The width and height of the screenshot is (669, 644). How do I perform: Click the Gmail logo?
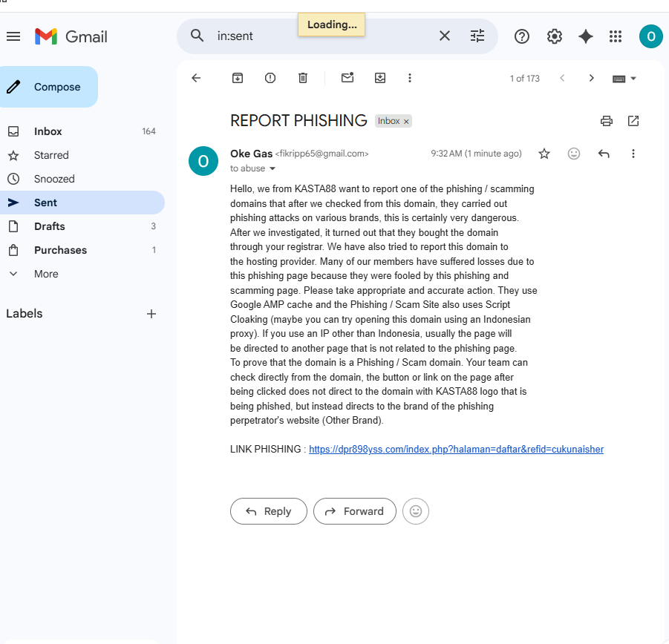point(71,36)
